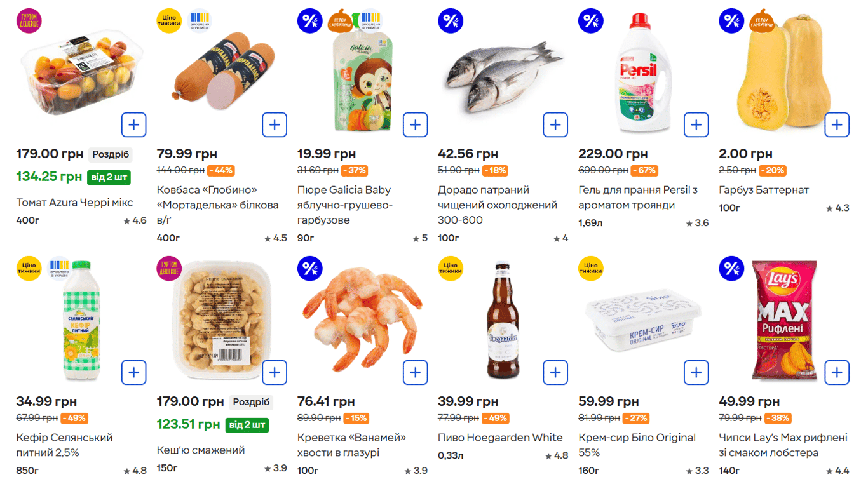The width and height of the screenshot is (868, 484).
Task: Click the yellow price-of-week badge on kefir
Action: [x=29, y=268]
